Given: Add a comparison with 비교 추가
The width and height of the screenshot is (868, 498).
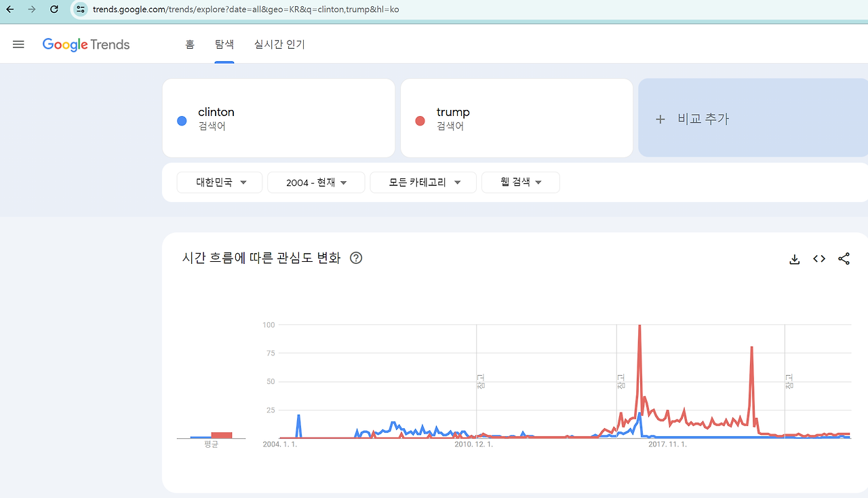Looking at the screenshot, I should (753, 118).
